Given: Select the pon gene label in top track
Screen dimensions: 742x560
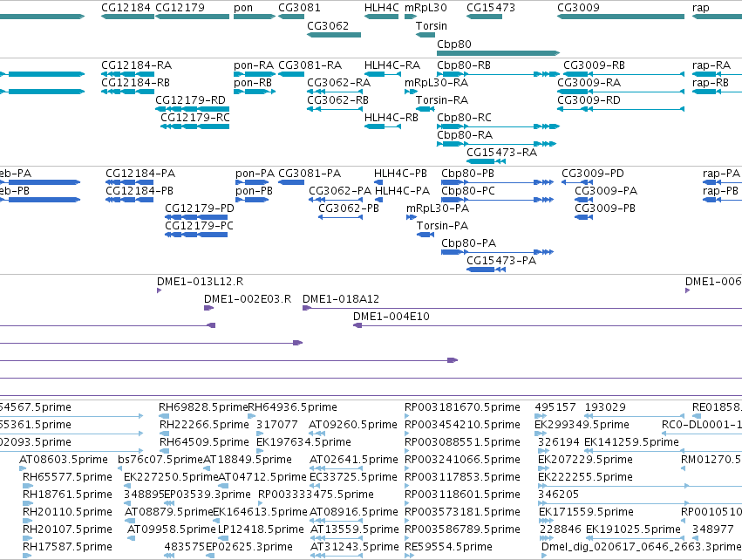Looking at the screenshot, I should (x=243, y=8).
